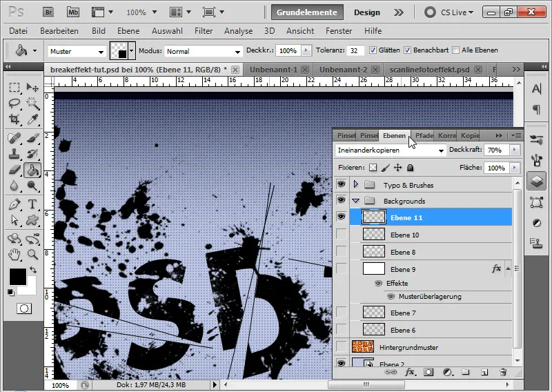
Task: Collapse Ebene 9 effects list arrow
Action: 508,268
